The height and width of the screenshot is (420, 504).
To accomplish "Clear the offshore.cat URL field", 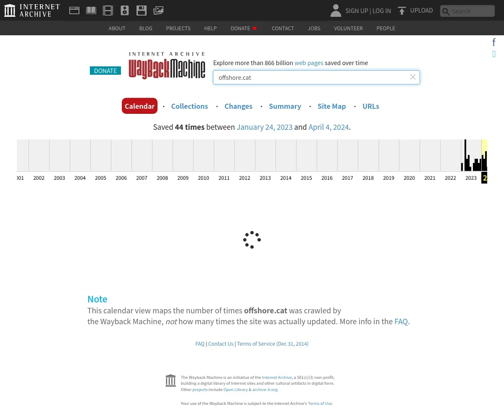I will [x=413, y=77].
